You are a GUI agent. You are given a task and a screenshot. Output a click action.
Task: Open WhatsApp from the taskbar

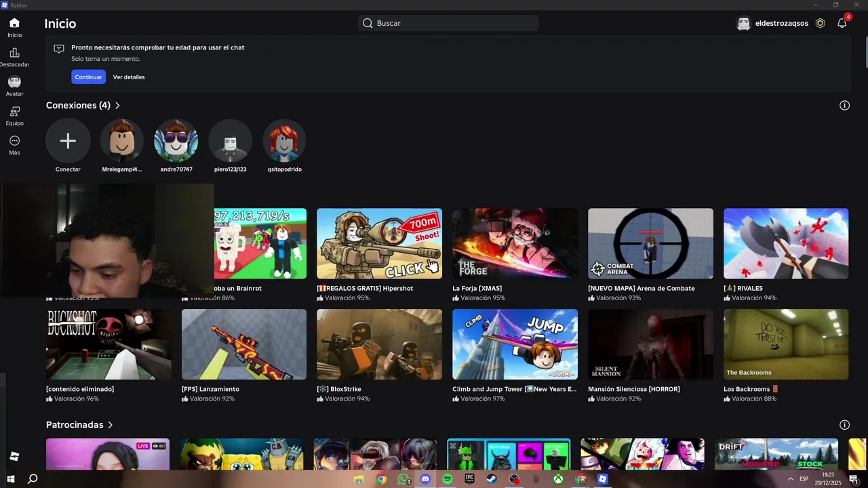[403, 479]
